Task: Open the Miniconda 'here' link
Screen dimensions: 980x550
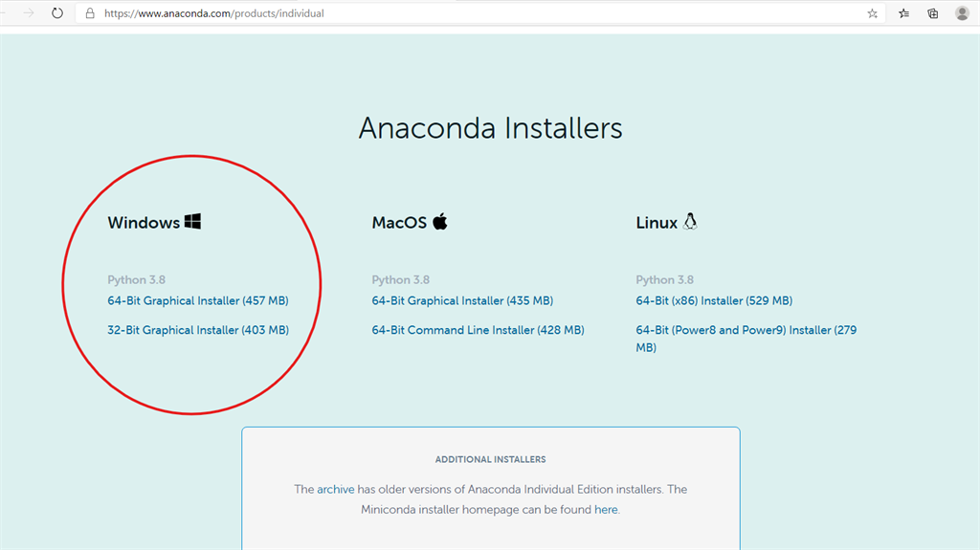Action: [x=606, y=510]
